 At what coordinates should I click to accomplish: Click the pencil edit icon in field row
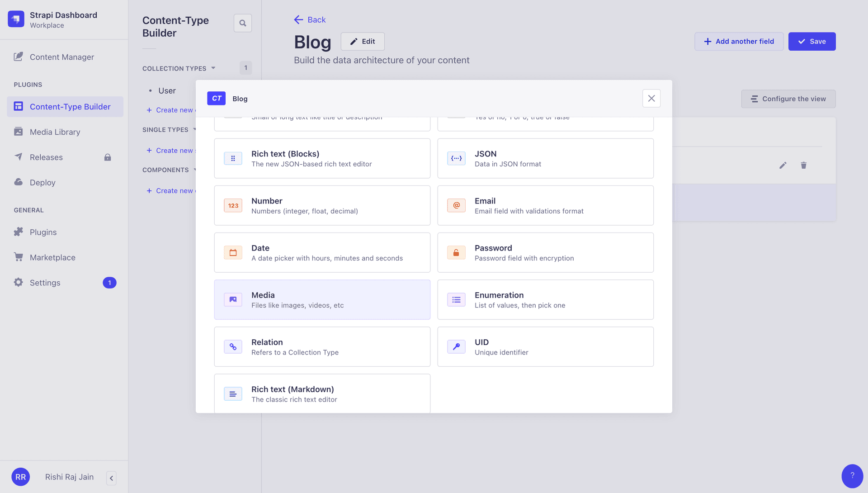[783, 166]
